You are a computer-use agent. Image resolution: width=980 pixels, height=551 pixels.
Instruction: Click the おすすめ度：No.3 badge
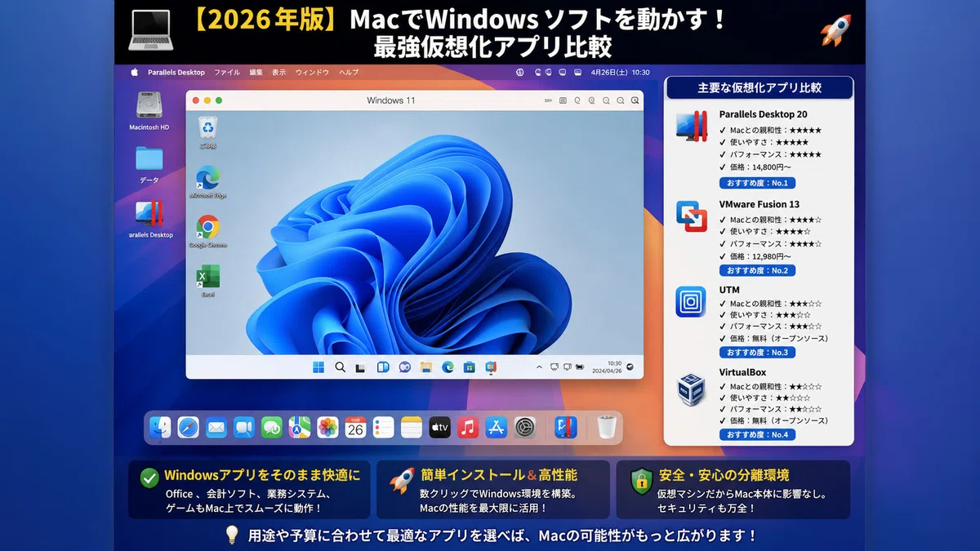click(x=757, y=353)
